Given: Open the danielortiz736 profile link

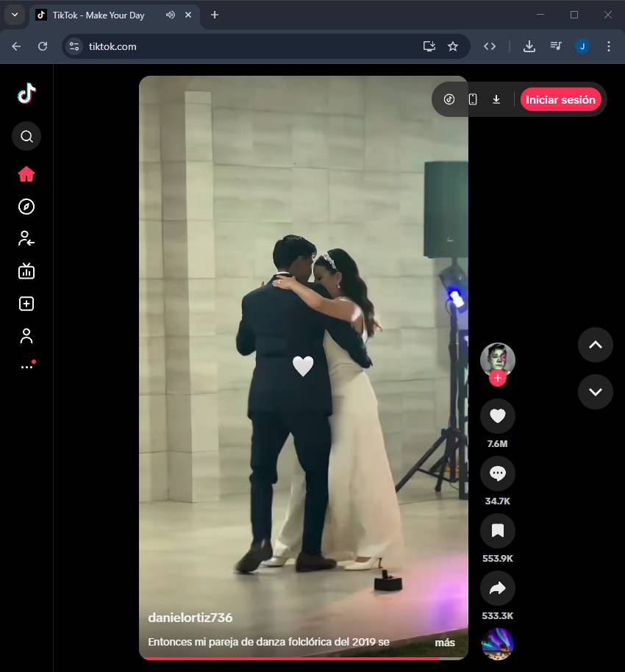Looking at the screenshot, I should 190,618.
